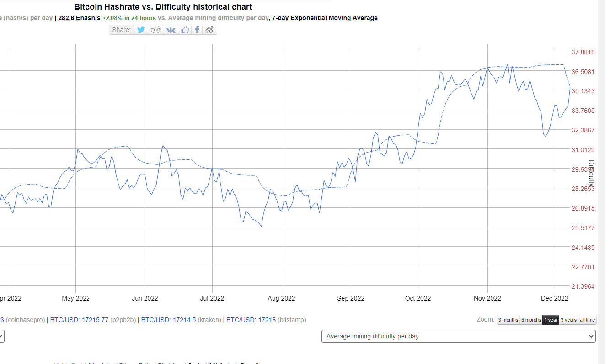The height and width of the screenshot is (364, 605).
Task: Click the 36.5081 difficulty axis value
Action: (584, 72)
